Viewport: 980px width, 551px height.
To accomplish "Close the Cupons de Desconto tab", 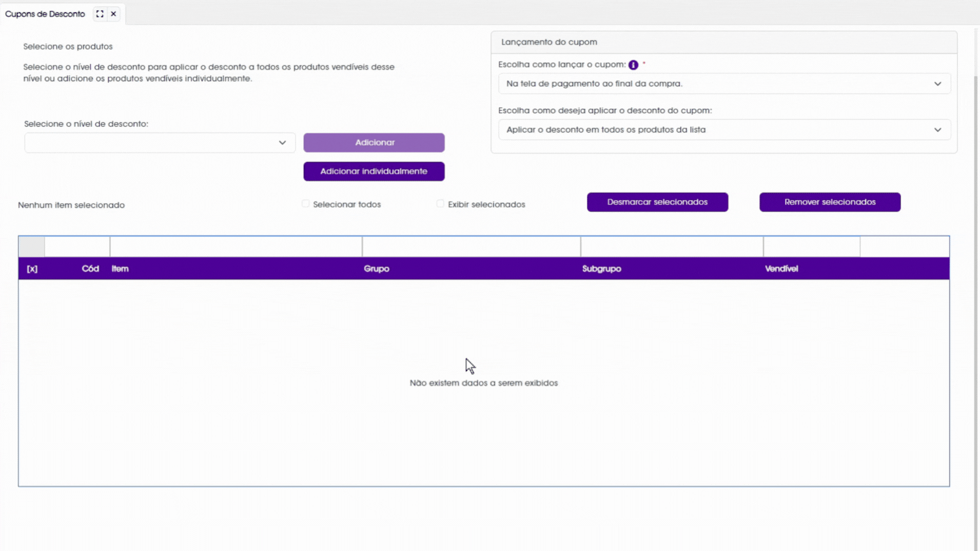I will point(113,14).
